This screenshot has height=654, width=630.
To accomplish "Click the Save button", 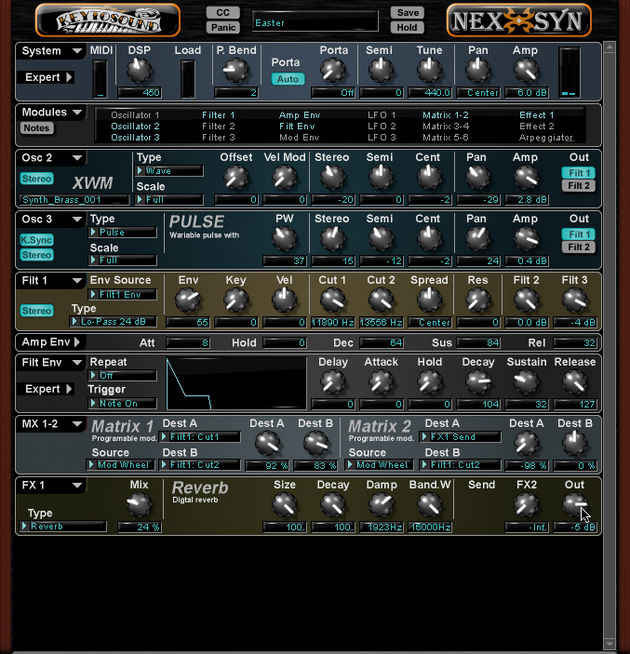I will [x=407, y=13].
